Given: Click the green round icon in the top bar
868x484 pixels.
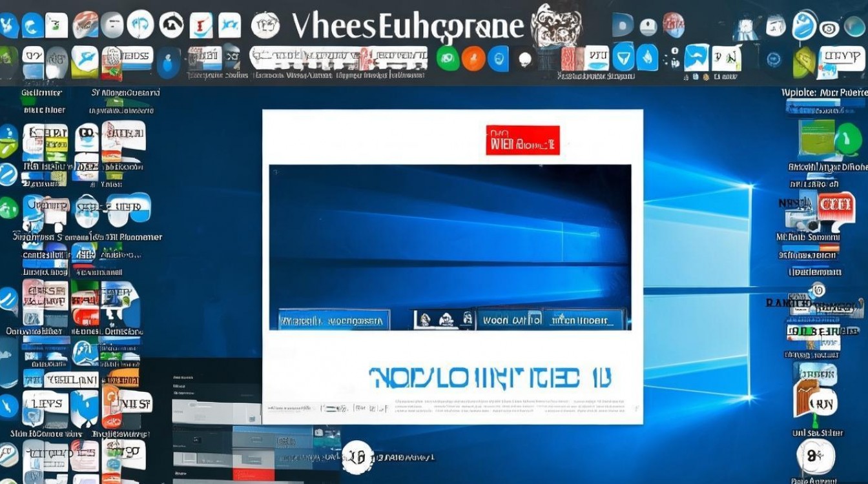Looking at the screenshot, I should pyautogui.click(x=447, y=59).
